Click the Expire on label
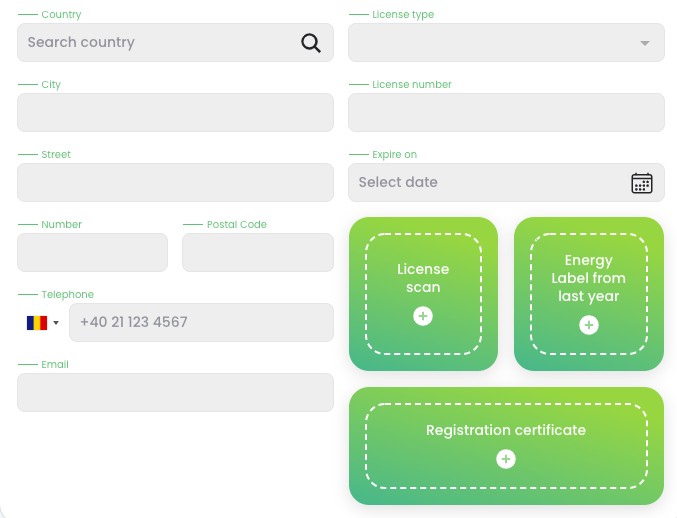Screen dimensions: 677x518 395,155
